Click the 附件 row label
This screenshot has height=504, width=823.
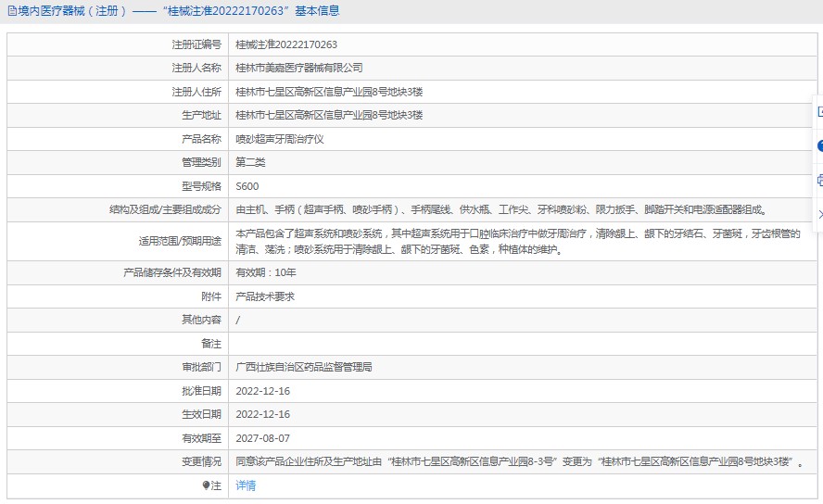pyautogui.click(x=211, y=296)
